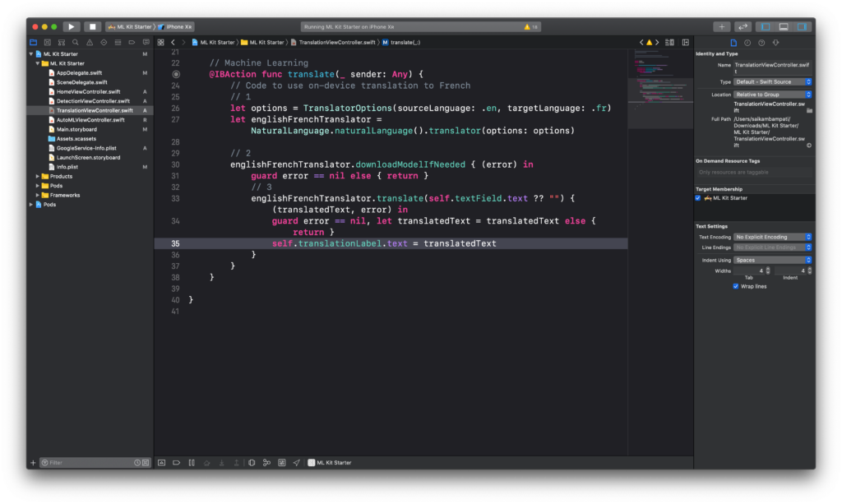Run the app with the Play button
The height and width of the screenshot is (504, 842).
pyautogui.click(x=71, y=26)
